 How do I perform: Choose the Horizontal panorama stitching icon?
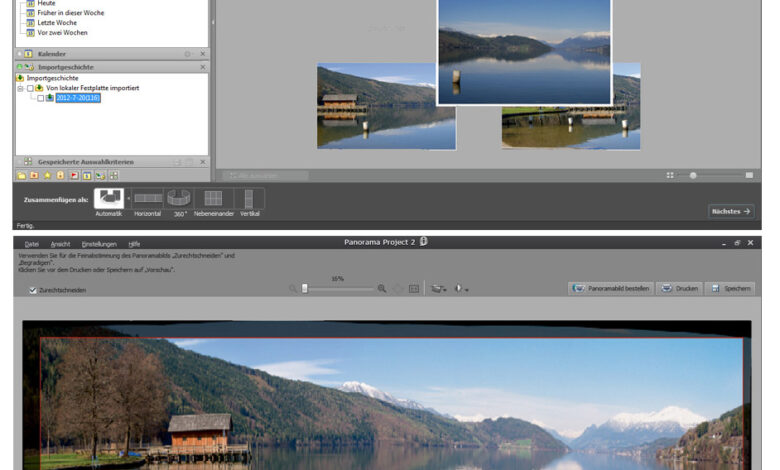(x=148, y=198)
